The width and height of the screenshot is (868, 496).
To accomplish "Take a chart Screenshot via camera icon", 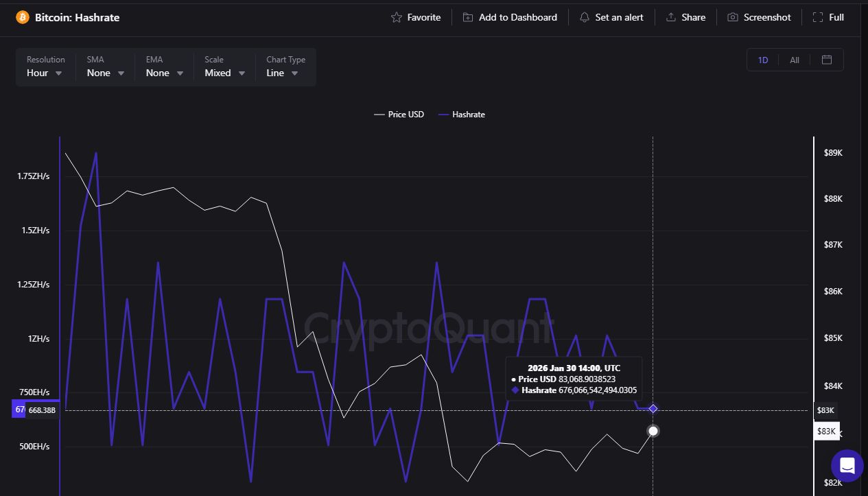I will (732, 17).
